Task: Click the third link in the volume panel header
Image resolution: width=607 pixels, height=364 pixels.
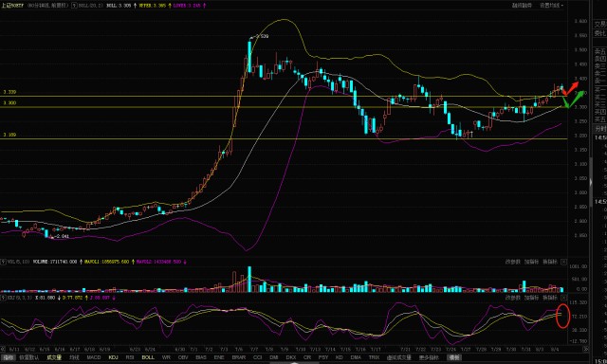Action: coord(550,262)
